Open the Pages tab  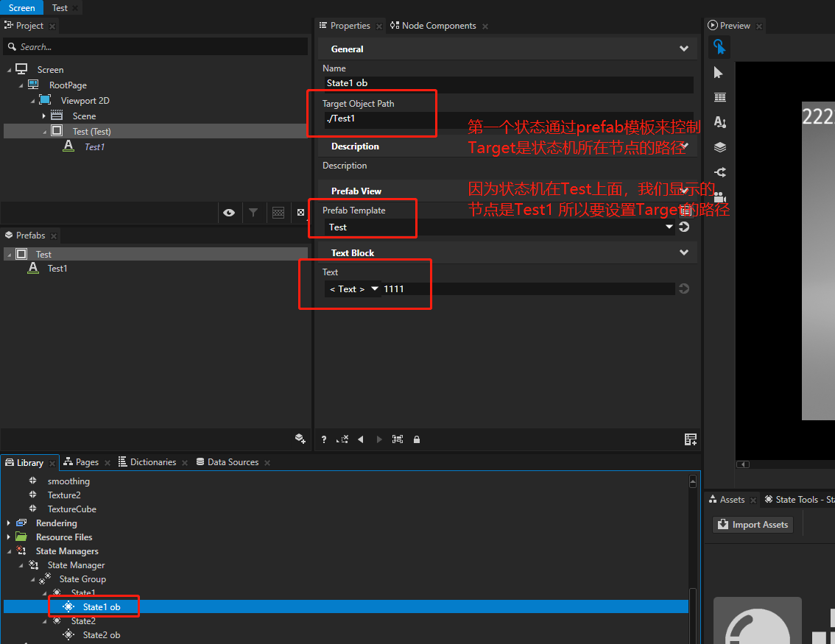click(81, 462)
